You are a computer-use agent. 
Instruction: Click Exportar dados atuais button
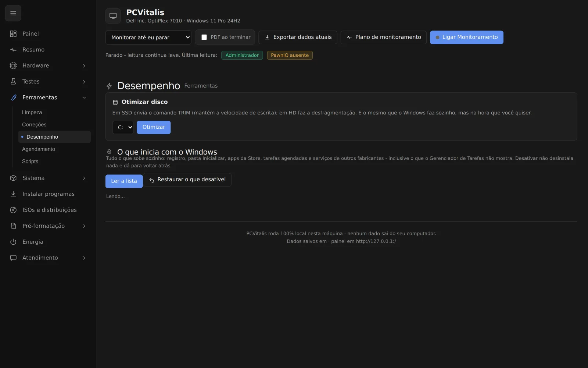[298, 37]
